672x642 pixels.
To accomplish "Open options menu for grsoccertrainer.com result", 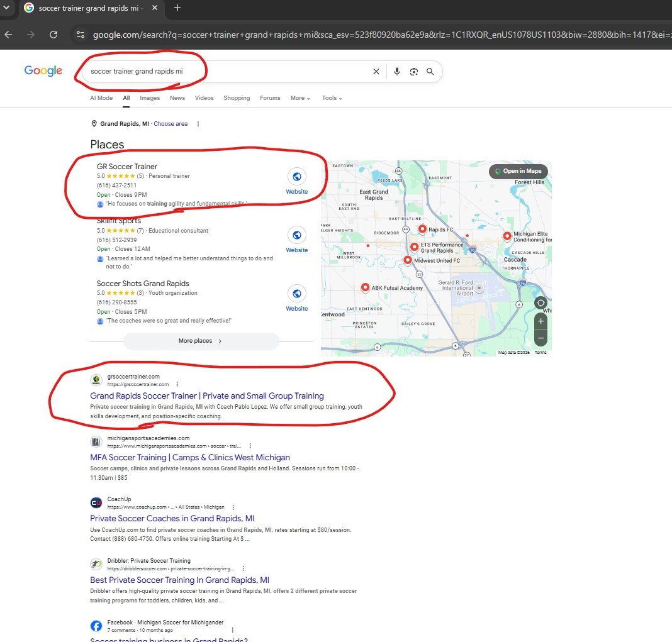I will (177, 384).
